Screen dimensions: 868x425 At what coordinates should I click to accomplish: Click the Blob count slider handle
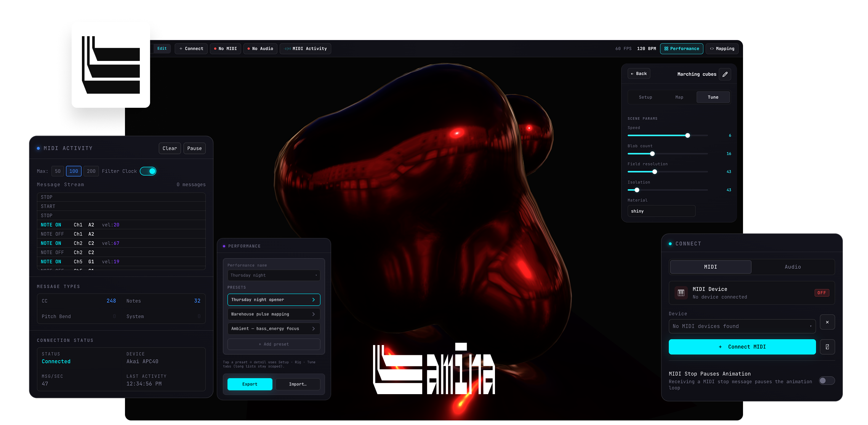coord(652,154)
